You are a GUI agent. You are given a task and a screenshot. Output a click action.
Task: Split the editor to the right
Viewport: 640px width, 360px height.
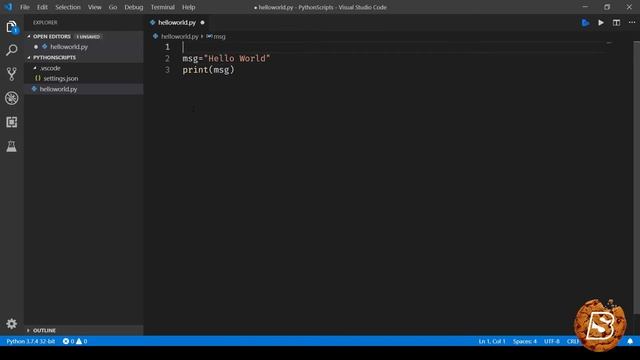pyautogui.click(x=616, y=23)
